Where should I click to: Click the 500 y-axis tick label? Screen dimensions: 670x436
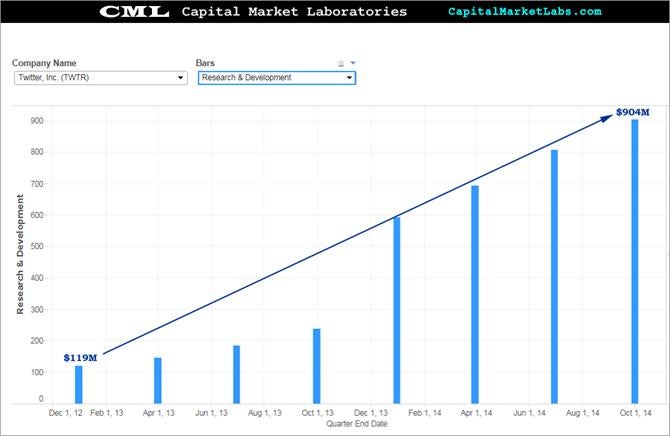pyautogui.click(x=37, y=247)
